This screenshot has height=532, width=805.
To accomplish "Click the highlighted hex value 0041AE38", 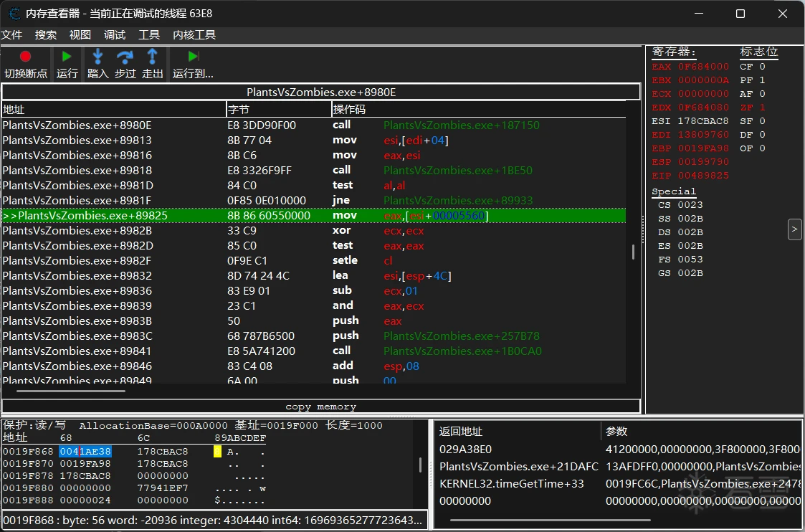I will (85, 452).
